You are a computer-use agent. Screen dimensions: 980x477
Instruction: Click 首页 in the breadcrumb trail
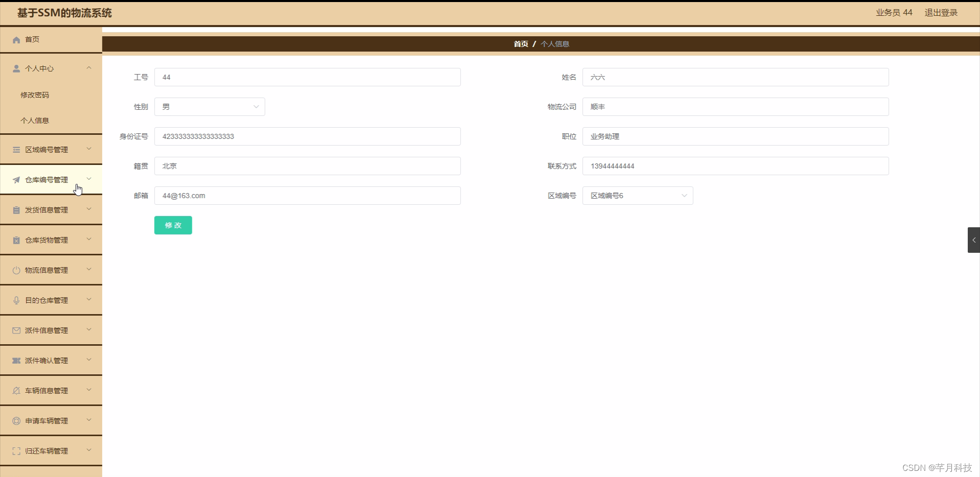point(521,44)
